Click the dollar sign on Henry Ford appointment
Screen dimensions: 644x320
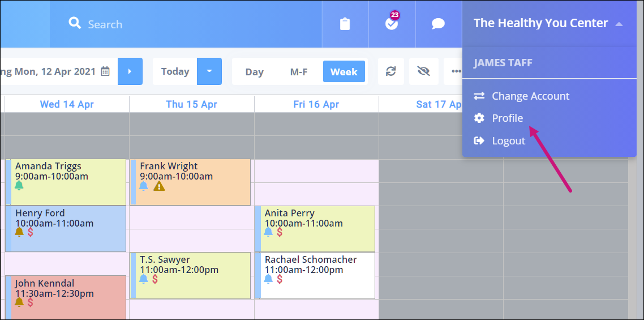pos(31,232)
